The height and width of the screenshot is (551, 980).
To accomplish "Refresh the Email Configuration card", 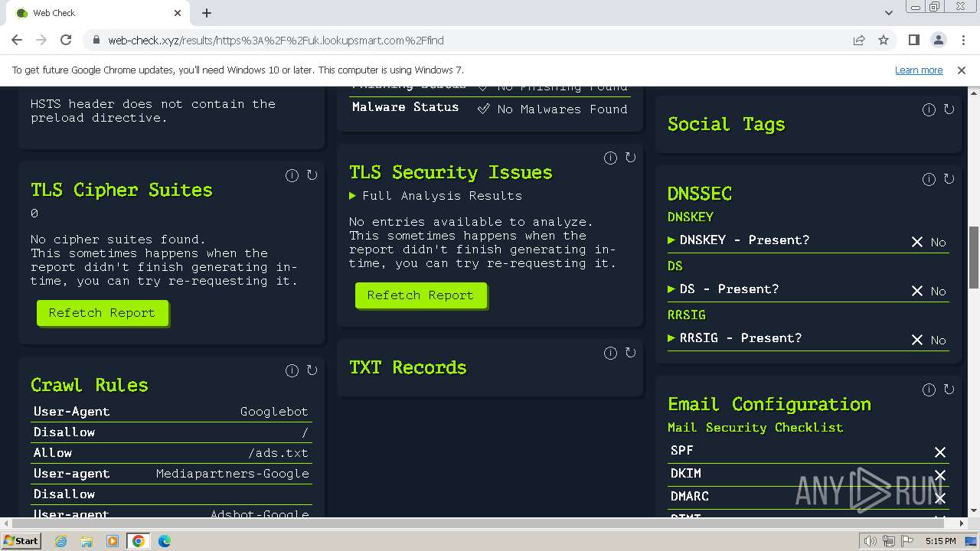I will [x=949, y=390].
